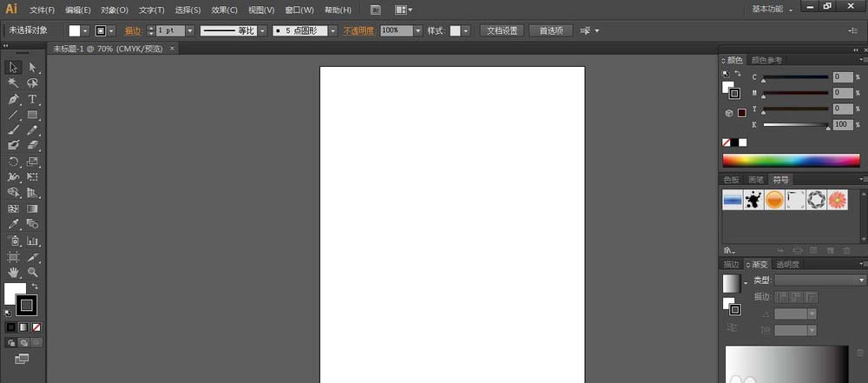Select the Pen tool in the toolbox
The image size is (868, 383).
[14, 99]
